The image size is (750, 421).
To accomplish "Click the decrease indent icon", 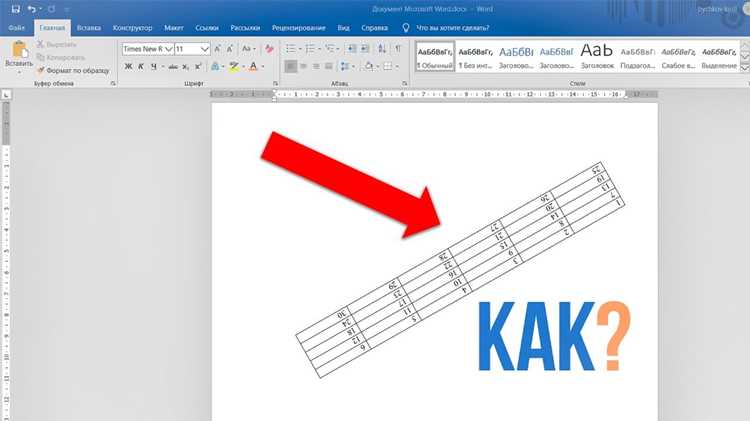I will click(x=352, y=49).
